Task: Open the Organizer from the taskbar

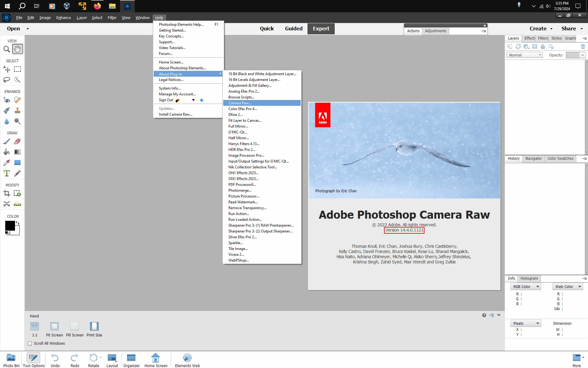Action: pos(131,360)
